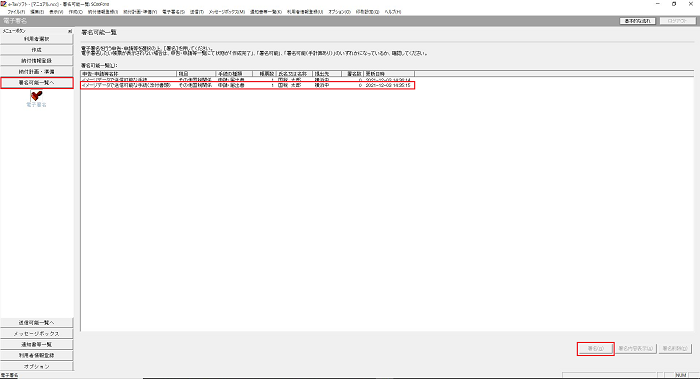700x379 pixels.
Task: Click the 納付情報登録 sidebar button
Action: 37,61
